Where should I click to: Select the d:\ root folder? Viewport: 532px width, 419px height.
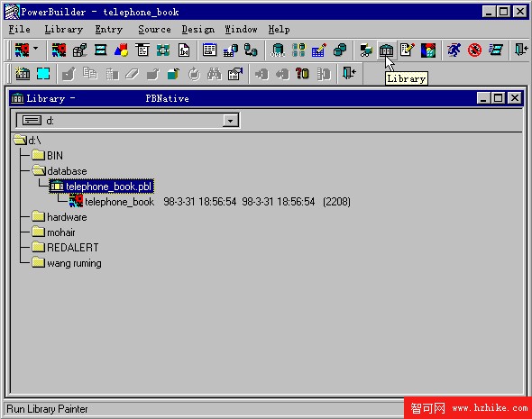pos(27,140)
